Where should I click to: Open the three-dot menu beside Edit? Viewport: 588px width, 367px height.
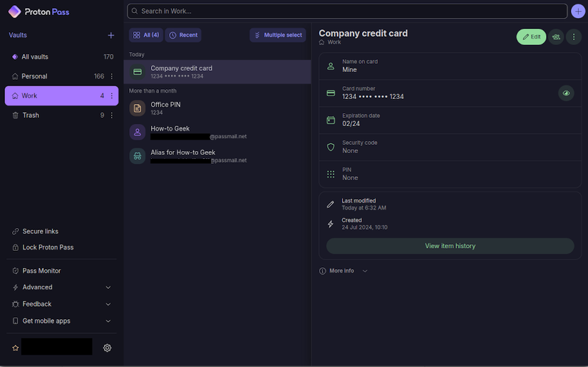tap(574, 36)
